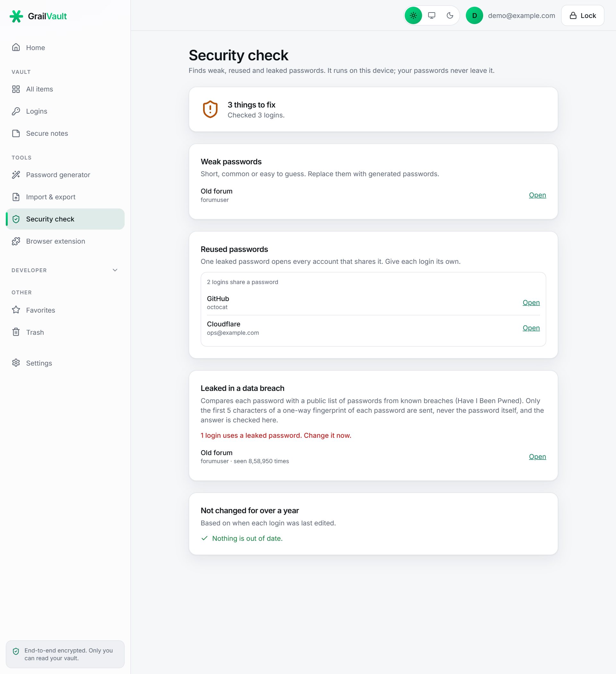This screenshot has height=674, width=616.
Task: Click the GrailVault asterisk logo icon
Action: [16, 16]
